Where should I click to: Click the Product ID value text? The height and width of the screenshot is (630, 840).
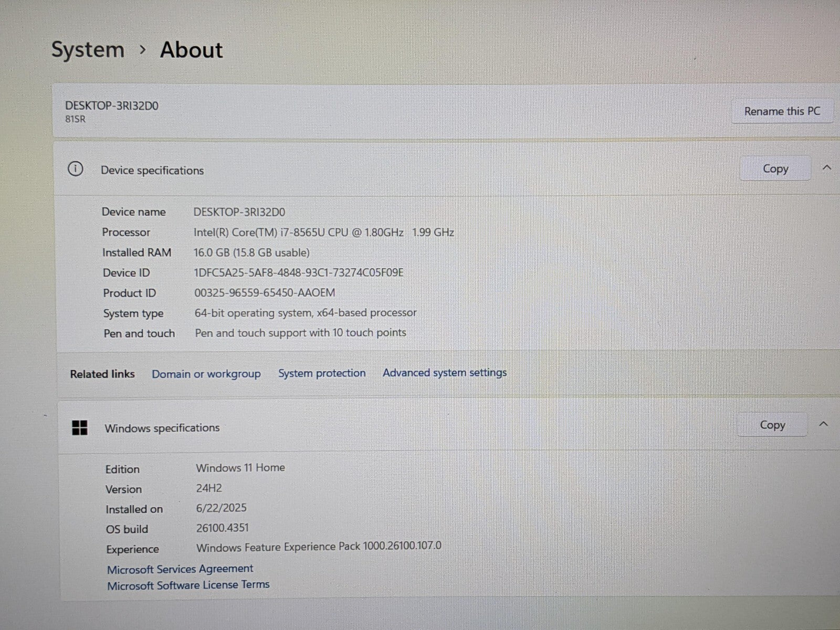click(265, 292)
